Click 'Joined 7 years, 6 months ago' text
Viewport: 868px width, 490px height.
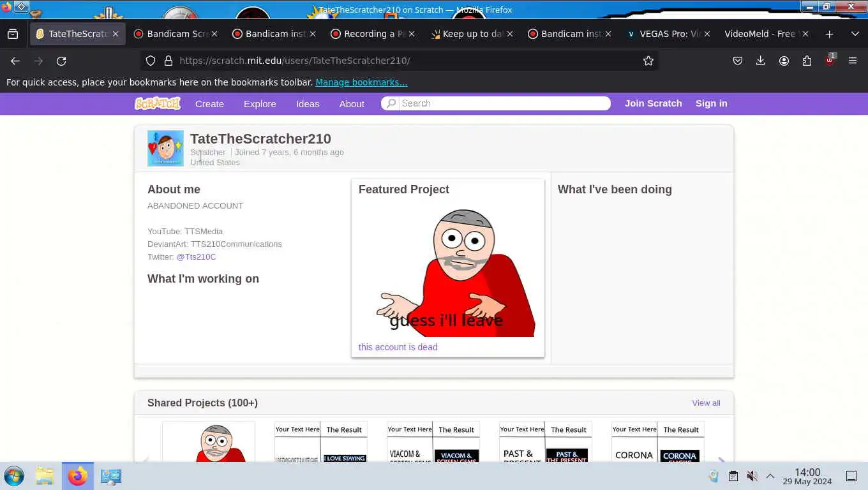point(289,152)
